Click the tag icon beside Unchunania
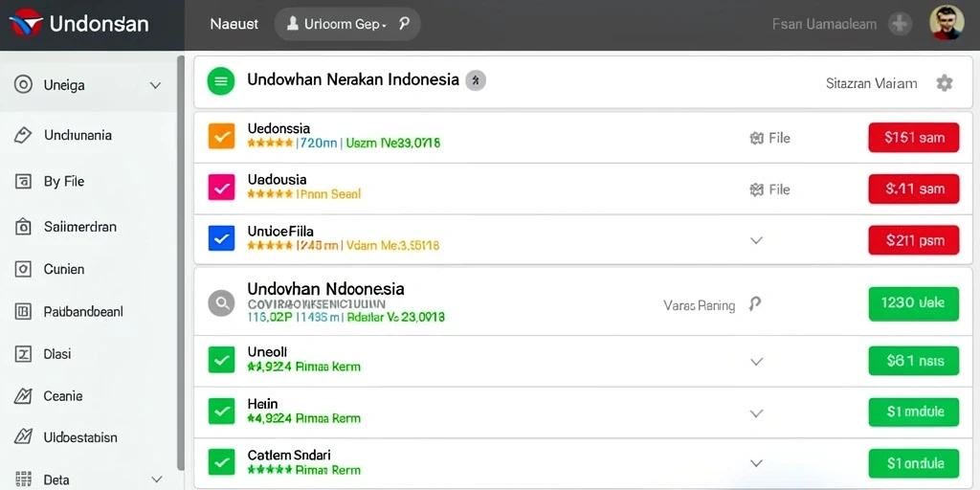The image size is (980, 490). tap(23, 135)
